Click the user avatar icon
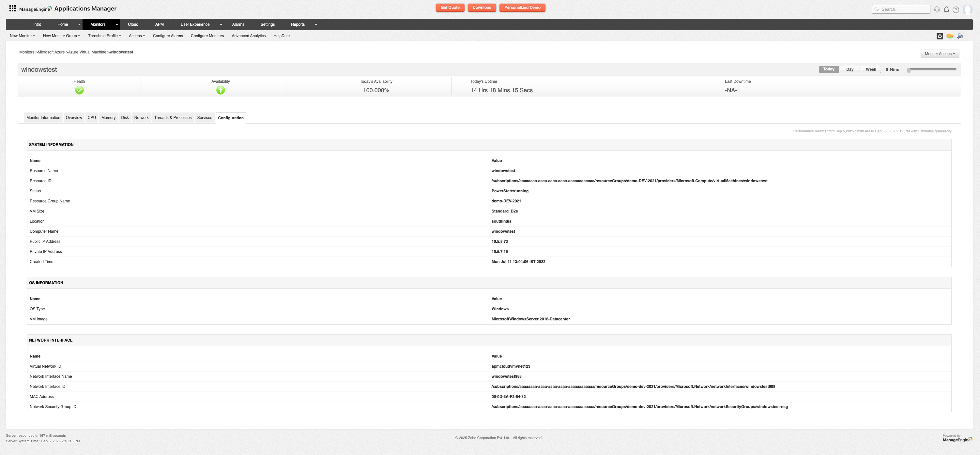 pyautogui.click(x=968, y=9)
